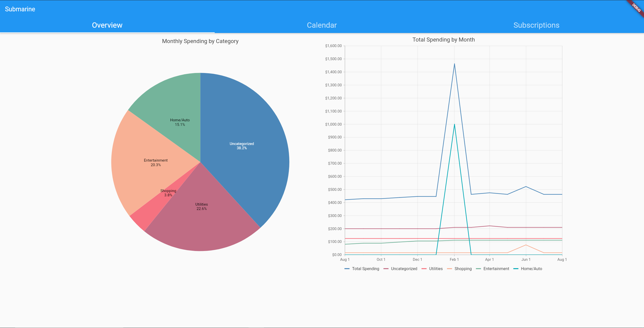
Task: Click Uncategorized legend color marker
Action: point(386,269)
